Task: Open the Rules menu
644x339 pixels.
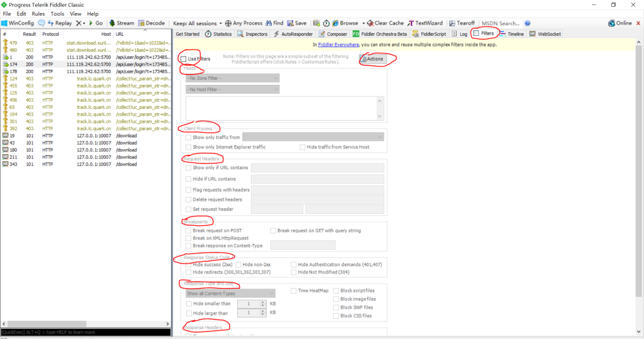Action: 38,13
